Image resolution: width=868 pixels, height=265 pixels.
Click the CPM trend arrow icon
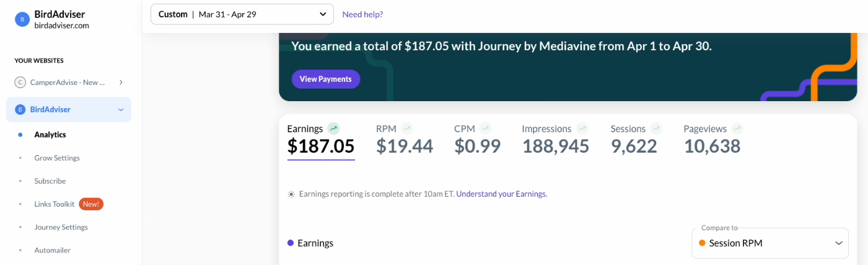(485, 129)
